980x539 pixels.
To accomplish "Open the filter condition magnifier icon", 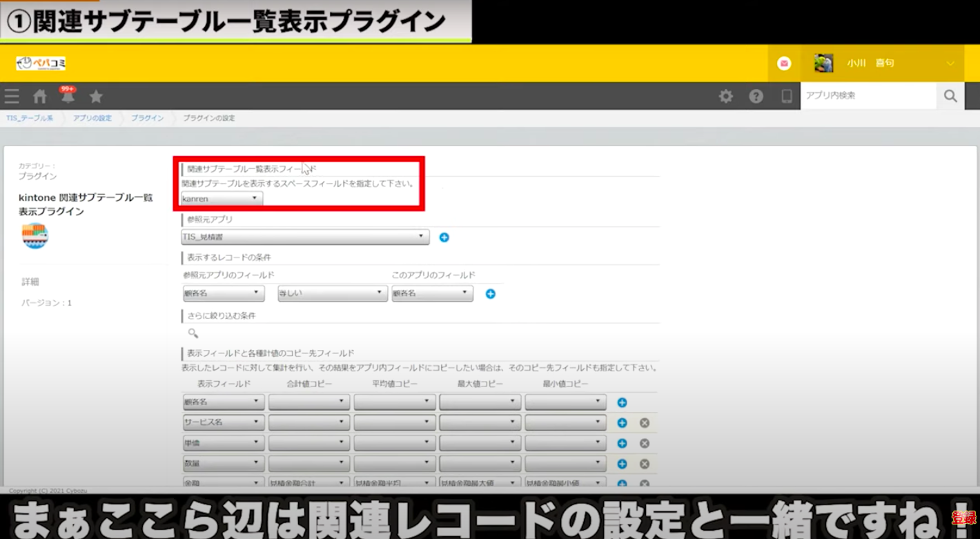I will (x=193, y=333).
